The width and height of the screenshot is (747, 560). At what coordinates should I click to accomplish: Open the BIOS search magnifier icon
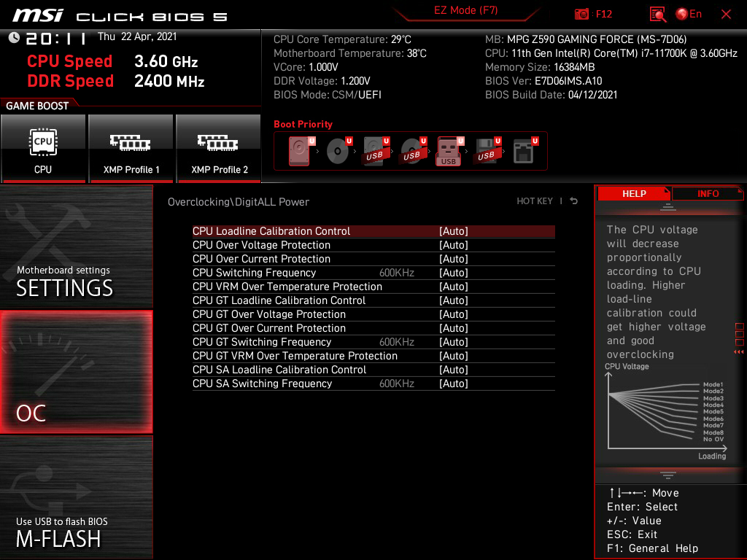[657, 15]
